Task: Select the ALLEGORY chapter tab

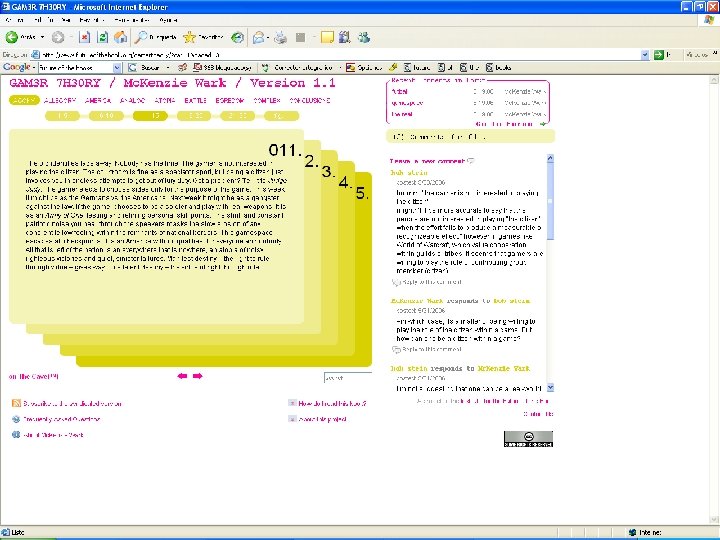Action: 60,100
